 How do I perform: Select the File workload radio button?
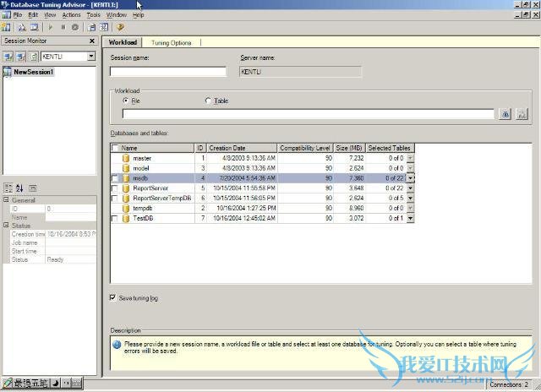point(126,101)
